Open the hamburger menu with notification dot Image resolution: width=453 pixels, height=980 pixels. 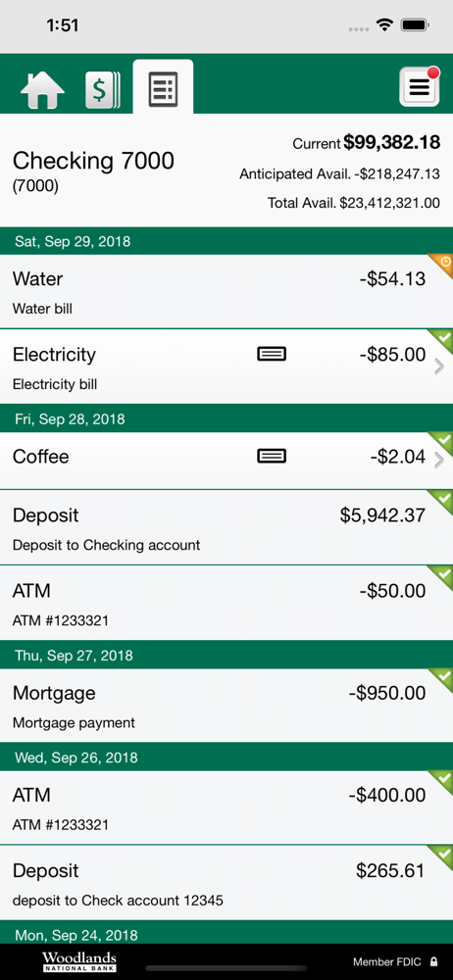[420, 87]
